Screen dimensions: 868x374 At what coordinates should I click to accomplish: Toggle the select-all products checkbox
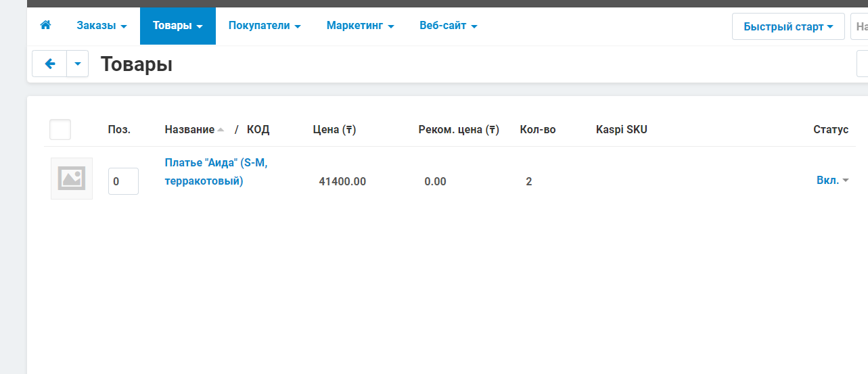60,129
